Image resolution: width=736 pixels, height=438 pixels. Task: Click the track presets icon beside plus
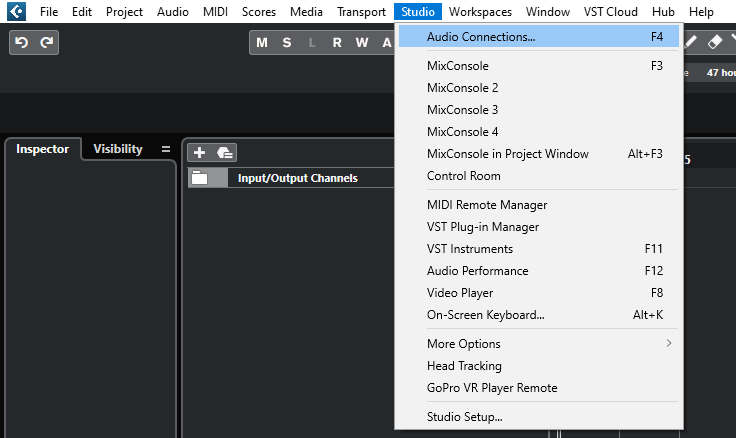(224, 153)
